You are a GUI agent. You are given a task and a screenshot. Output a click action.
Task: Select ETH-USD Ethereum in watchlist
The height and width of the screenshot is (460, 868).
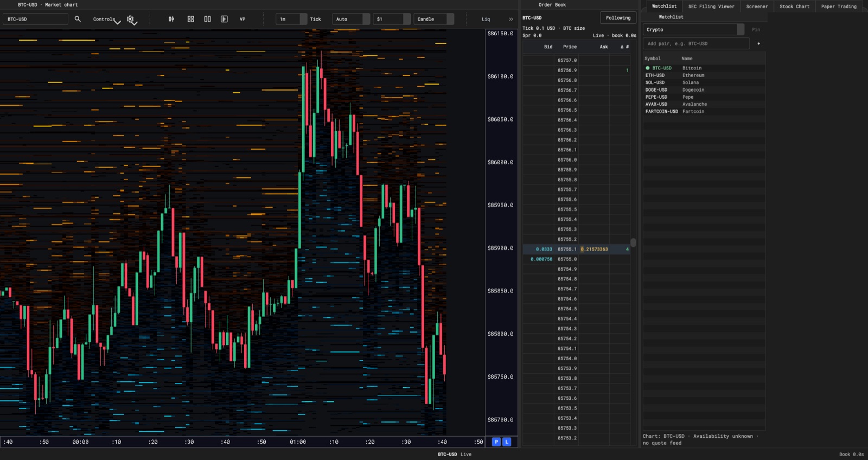(704, 75)
